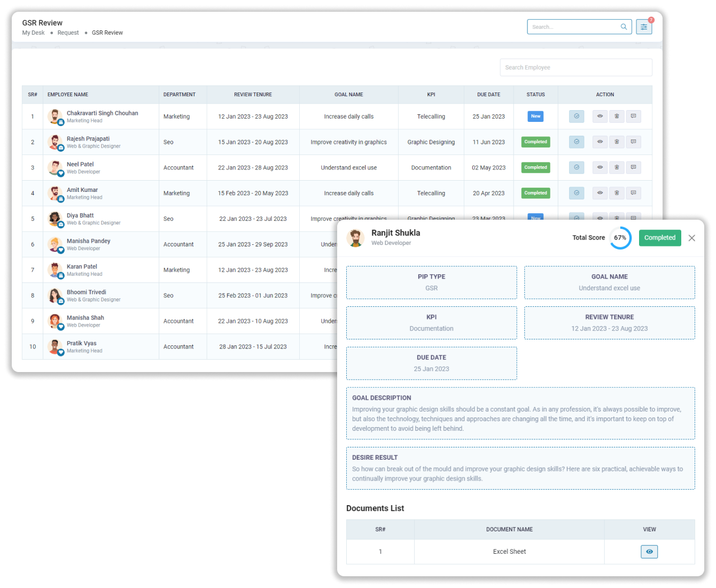Click the Completed status badge for Neel Patel

pyautogui.click(x=535, y=167)
